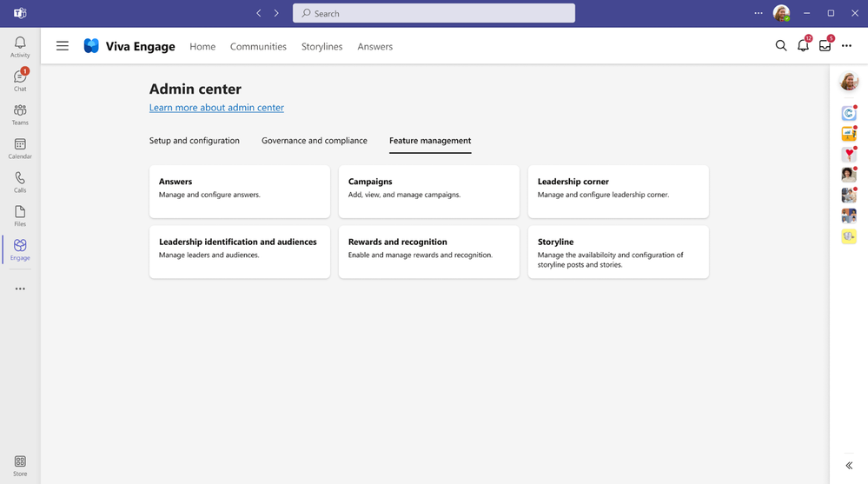Collapse the right rail with double chevron
868x484 pixels.
(849, 465)
